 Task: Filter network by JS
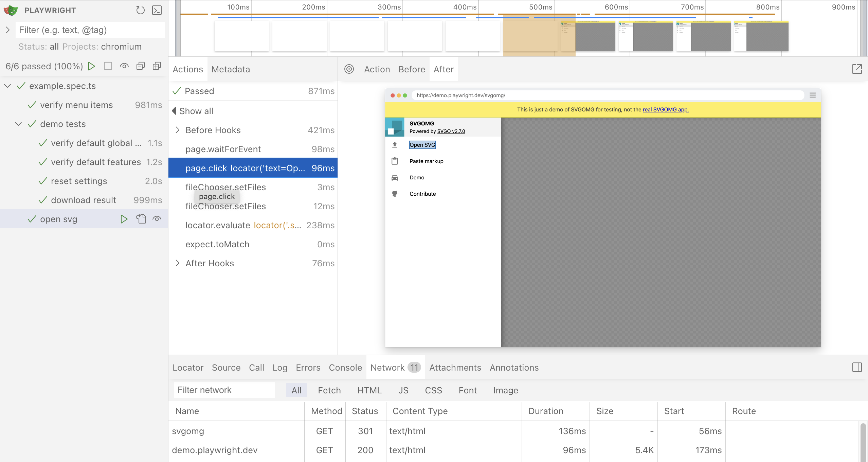[403, 390]
